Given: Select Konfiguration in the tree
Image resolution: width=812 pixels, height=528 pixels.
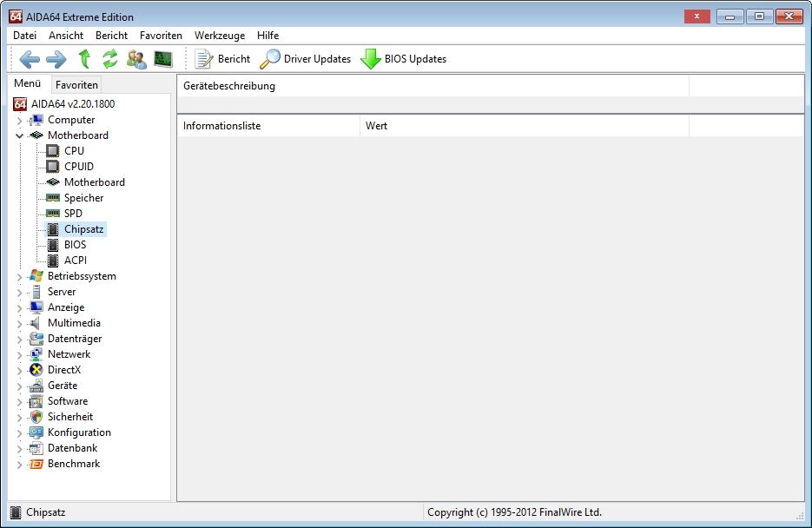Looking at the screenshot, I should [x=79, y=432].
